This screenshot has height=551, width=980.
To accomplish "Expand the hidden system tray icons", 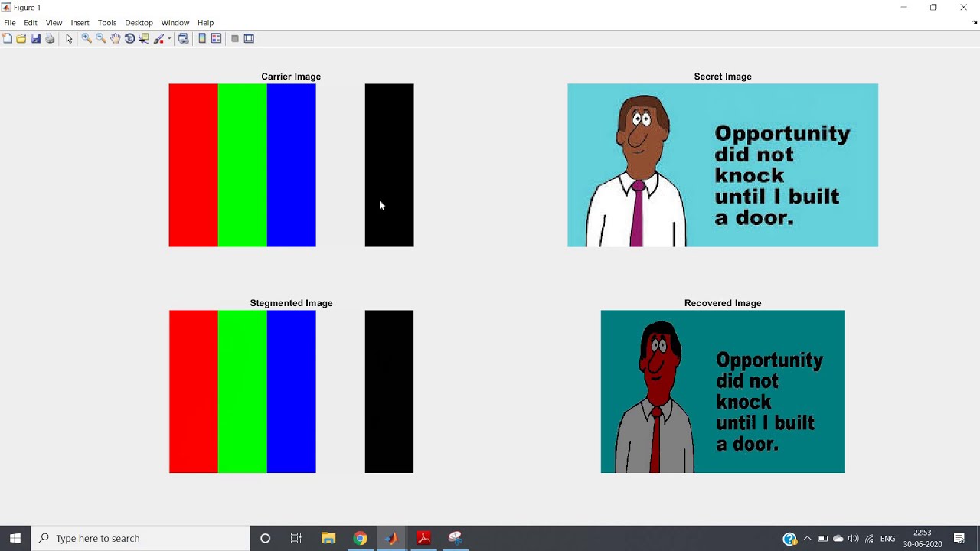I will (807, 539).
